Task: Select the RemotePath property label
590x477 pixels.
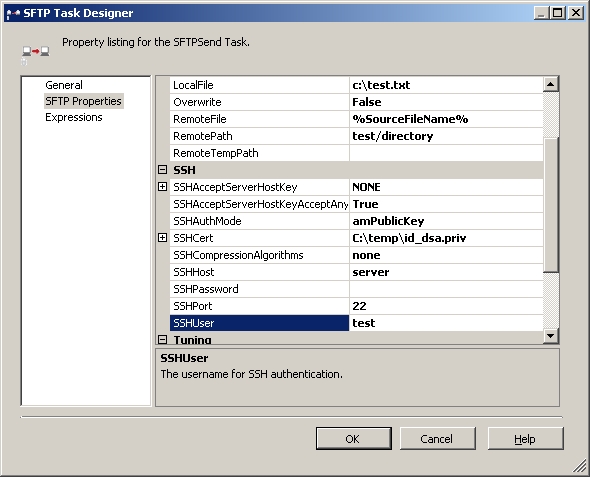Action: click(259, 136)
